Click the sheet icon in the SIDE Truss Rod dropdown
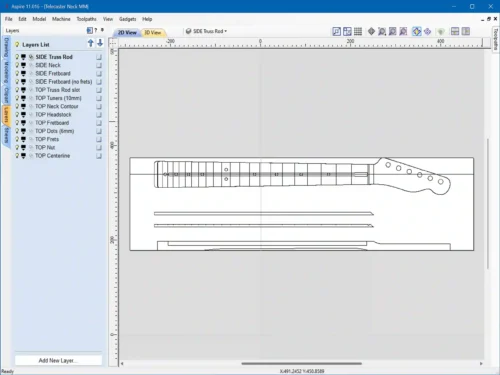 189,31
